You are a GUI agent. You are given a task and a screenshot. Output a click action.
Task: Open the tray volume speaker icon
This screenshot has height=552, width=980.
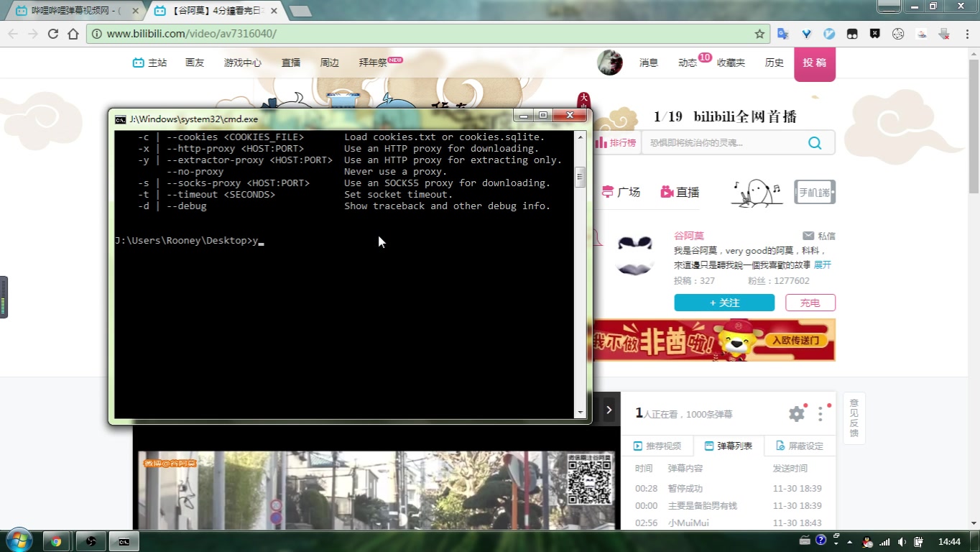click(902, 542)
